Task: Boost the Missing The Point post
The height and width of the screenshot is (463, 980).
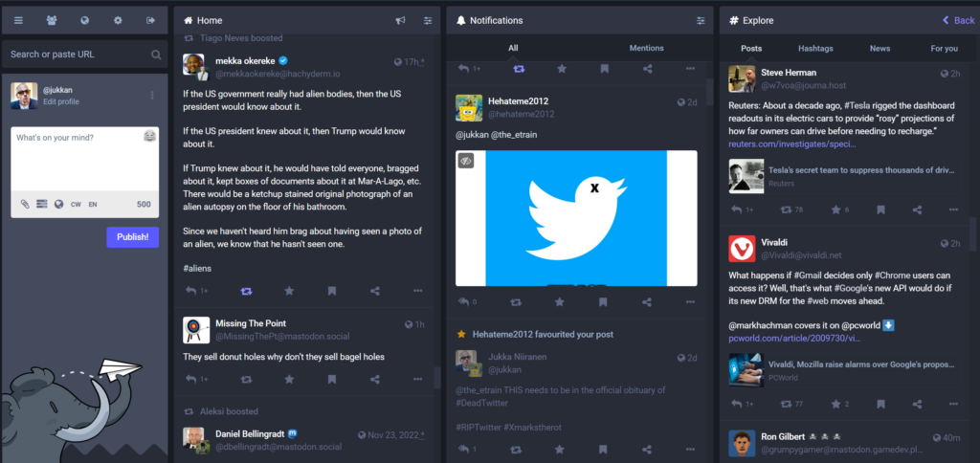Action: 246,379
